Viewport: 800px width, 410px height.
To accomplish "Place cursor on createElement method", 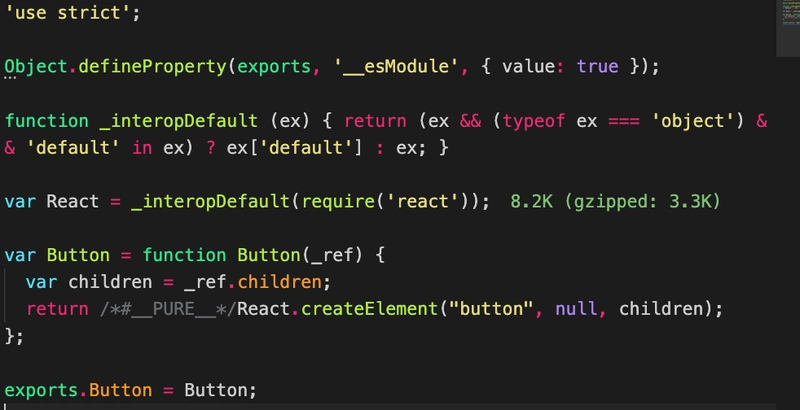I will pos(368,308).
